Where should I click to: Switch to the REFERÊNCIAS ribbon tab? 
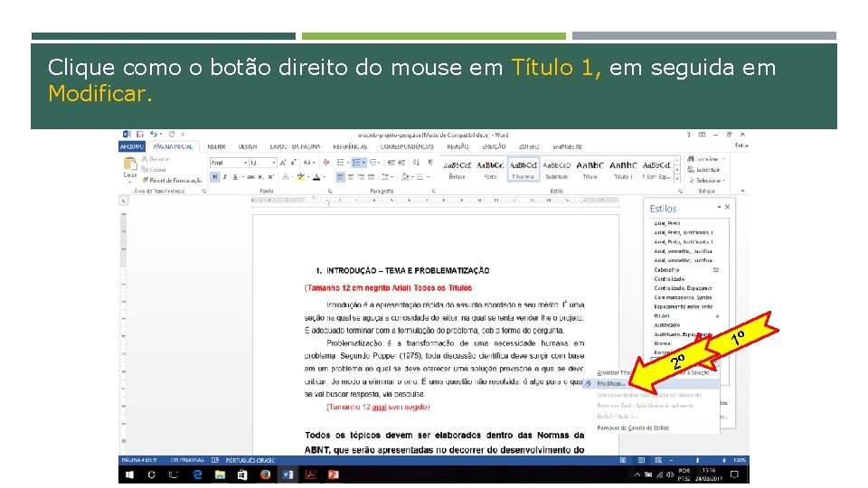(x=350, y=146)
